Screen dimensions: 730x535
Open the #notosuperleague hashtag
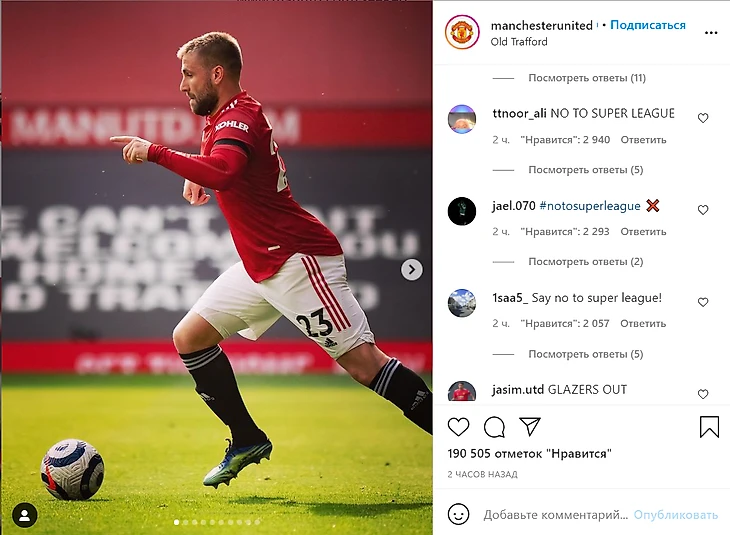click(590, 206)
